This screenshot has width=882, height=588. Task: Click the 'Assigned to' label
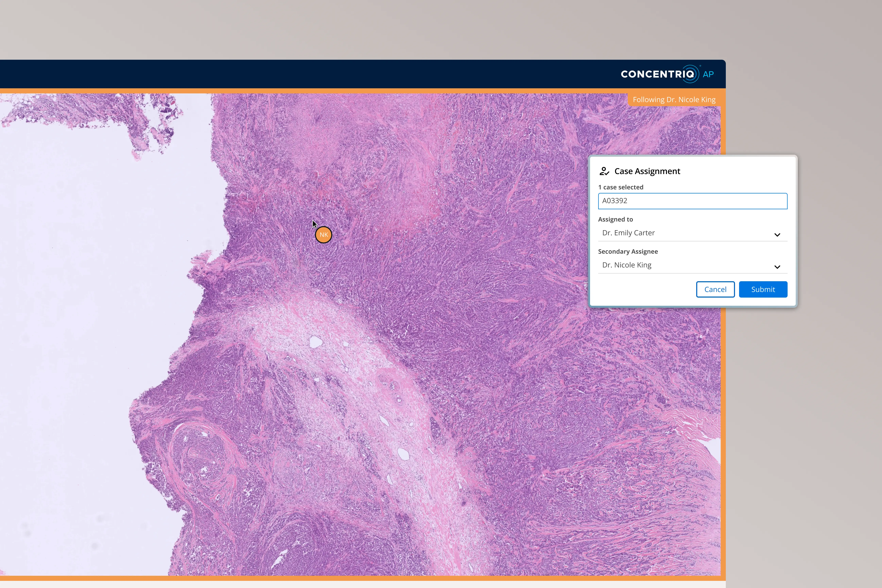pos(615,219)
